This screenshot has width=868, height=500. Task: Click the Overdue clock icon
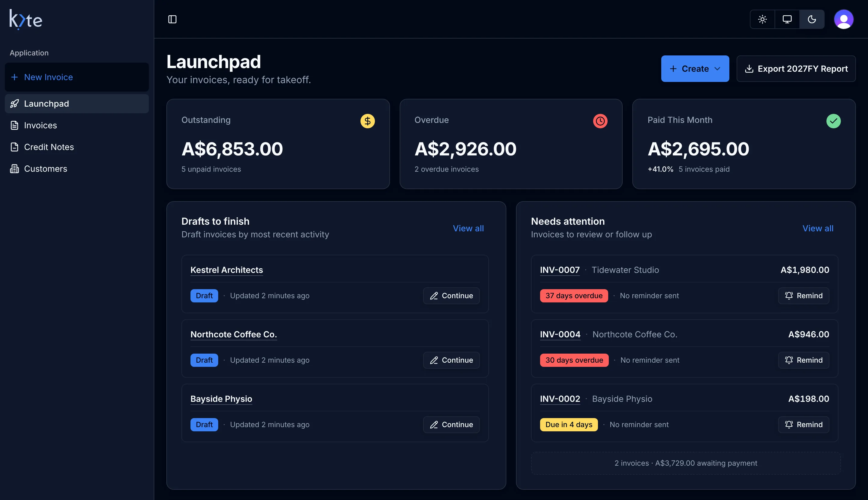[600, 121]
